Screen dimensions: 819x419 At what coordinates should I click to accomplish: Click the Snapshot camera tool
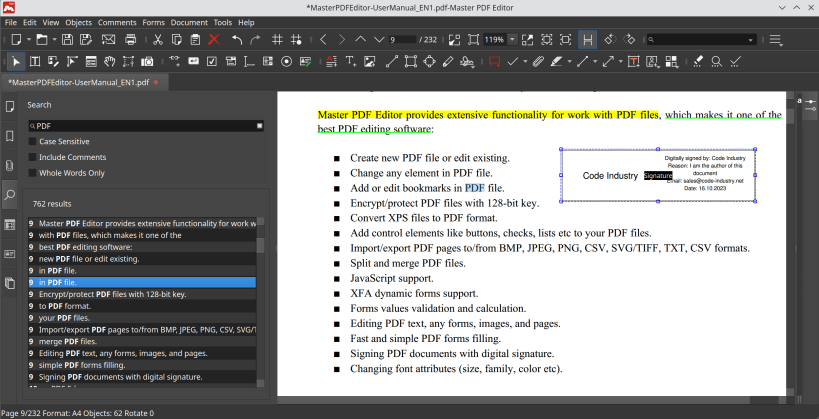[x=147, y=61]
